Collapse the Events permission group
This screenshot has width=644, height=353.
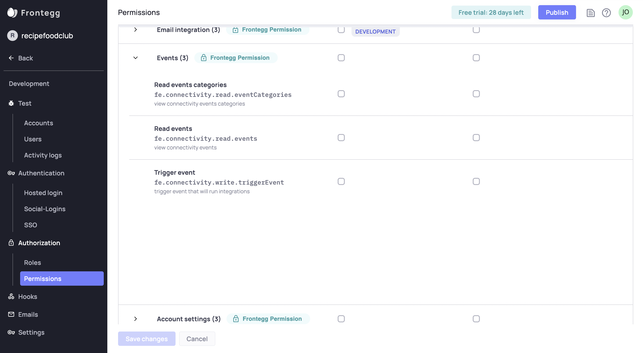tap(136, 58)
